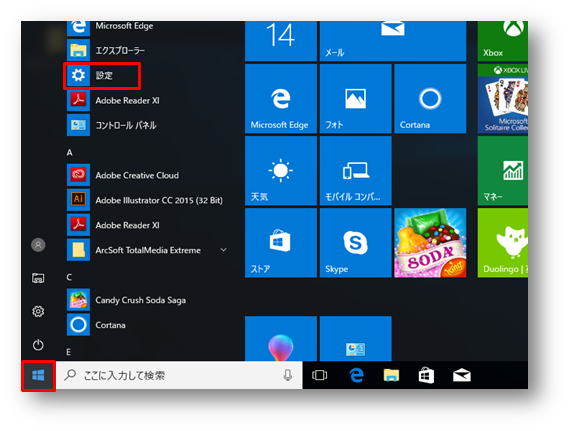Screen dimensions: 570x431
Task: Open the 天気 weather tile
Action: [281, 171]
